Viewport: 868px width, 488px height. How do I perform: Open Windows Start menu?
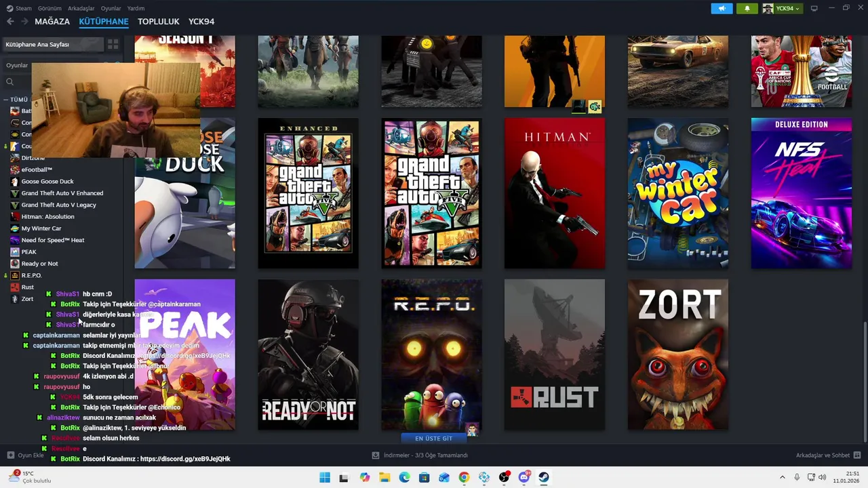point(325,478)
